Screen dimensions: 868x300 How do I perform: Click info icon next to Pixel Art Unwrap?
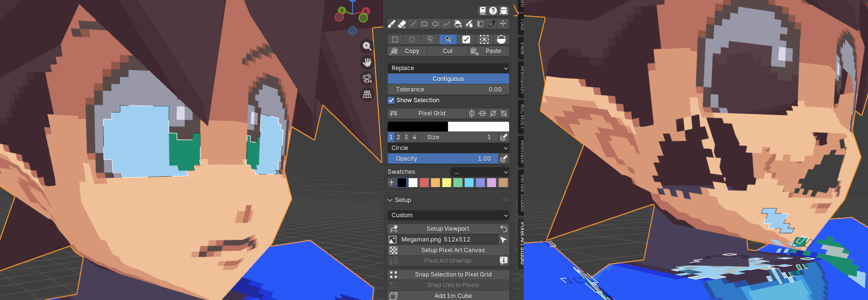504,261
